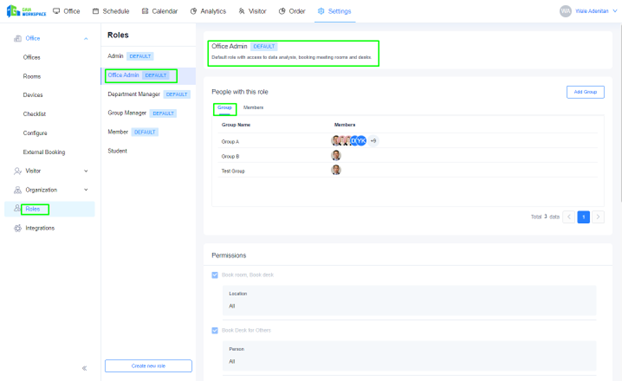Image resolution: width=622 pixels, height=381 pixels.
Task: Open Offices in the sidebar
Action: tap(31, 57)
